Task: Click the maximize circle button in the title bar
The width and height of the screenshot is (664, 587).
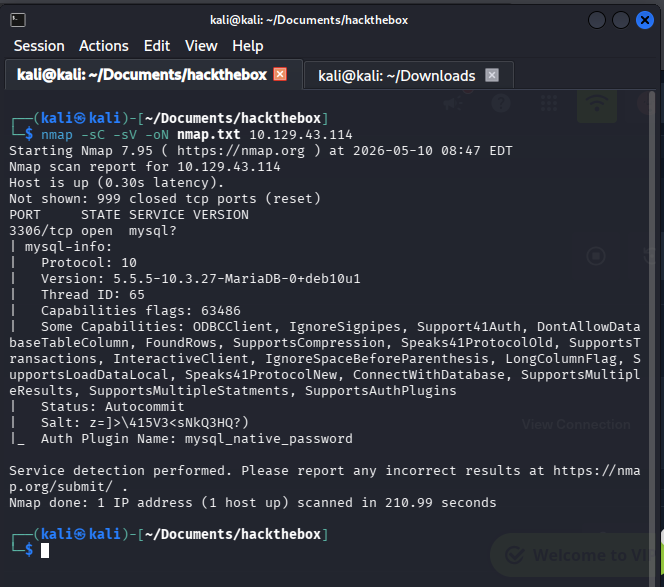Action: point(621,20)
